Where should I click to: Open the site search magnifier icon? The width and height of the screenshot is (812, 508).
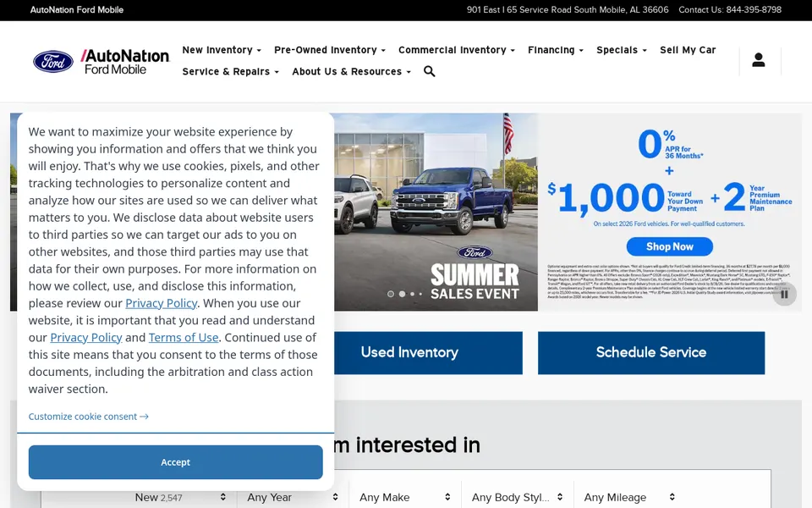(x=430, y=71)
